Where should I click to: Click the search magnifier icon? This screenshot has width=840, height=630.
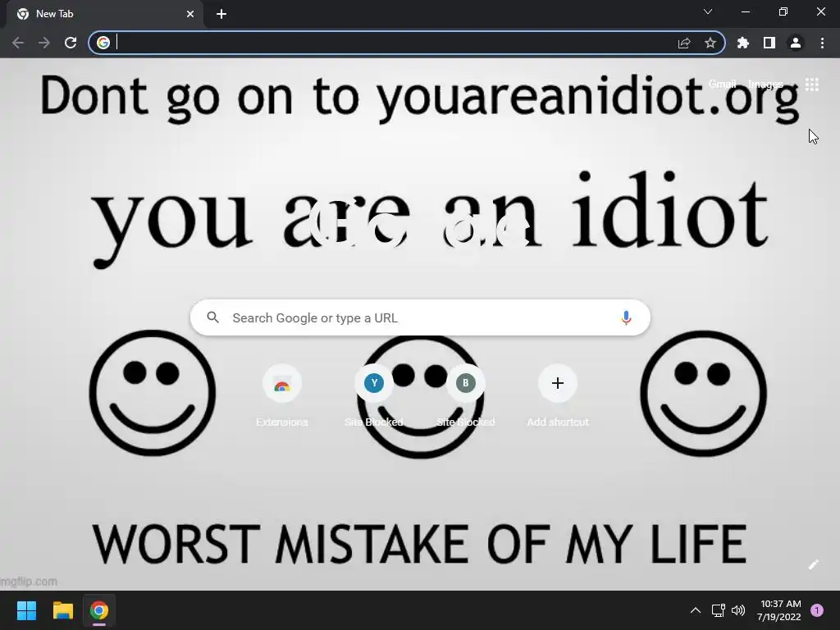point(212,317)
